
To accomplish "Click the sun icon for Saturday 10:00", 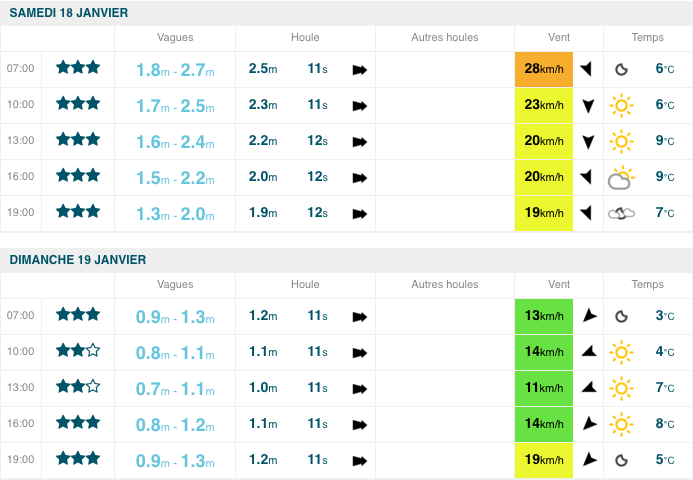I will pyautogui.click(x=622, y=105).
